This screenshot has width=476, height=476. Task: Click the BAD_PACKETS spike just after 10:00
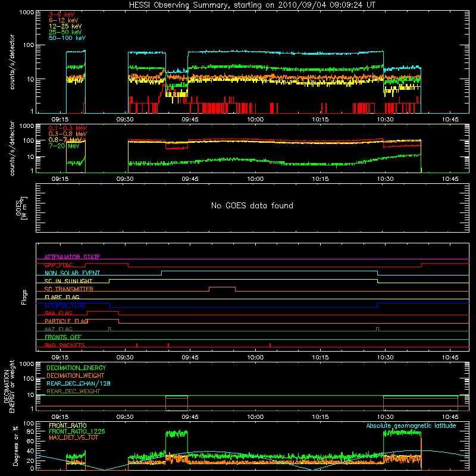[270, 345]
